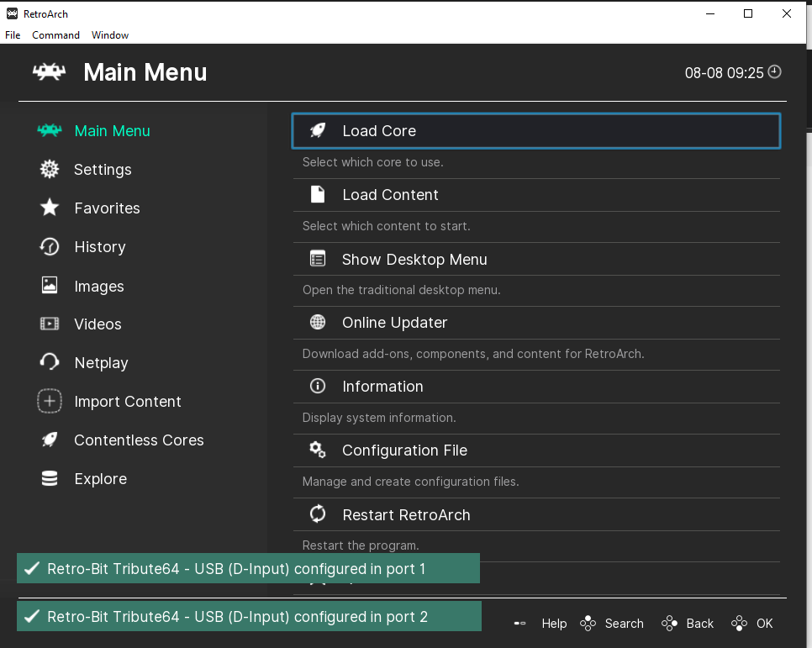The image size is (812, 648).
Task: Choose the Load Content entry
Action: point(536,195)
